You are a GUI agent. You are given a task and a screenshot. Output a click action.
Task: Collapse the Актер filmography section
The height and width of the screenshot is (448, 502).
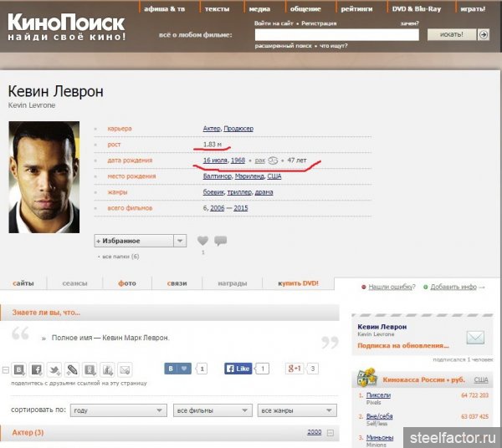click(x=330, y=433)
